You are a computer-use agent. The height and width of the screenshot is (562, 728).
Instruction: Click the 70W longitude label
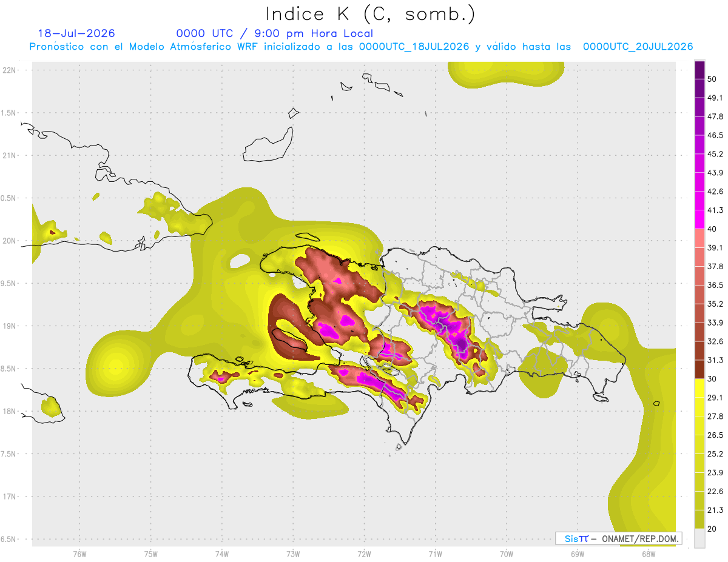point(506,554)
